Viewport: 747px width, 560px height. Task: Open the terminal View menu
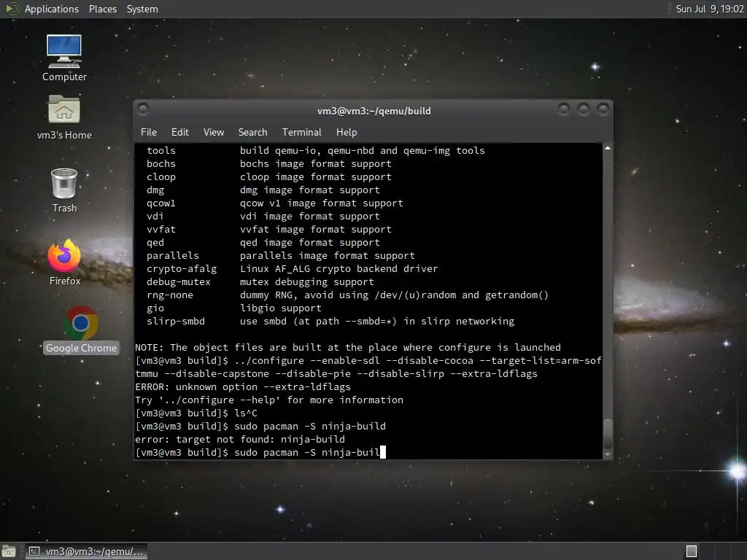coord(214,133)
